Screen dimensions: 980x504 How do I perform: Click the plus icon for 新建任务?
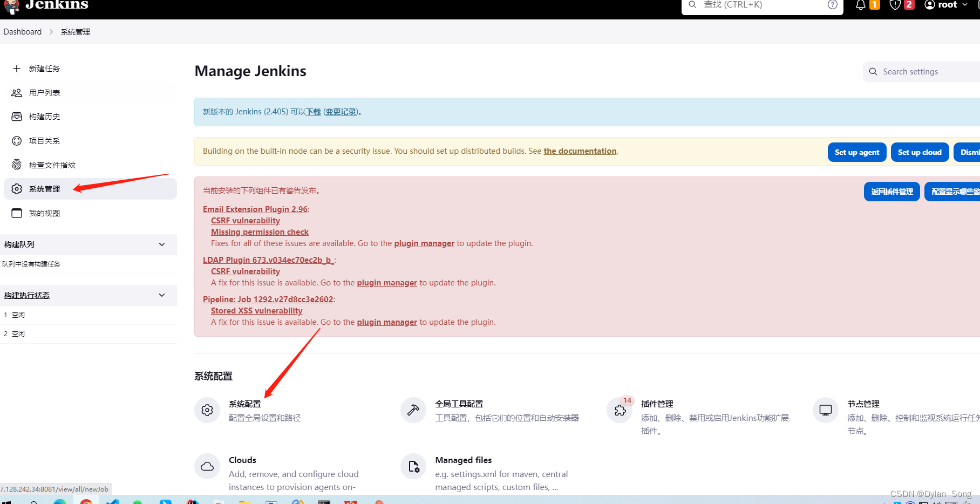[17, 69]
